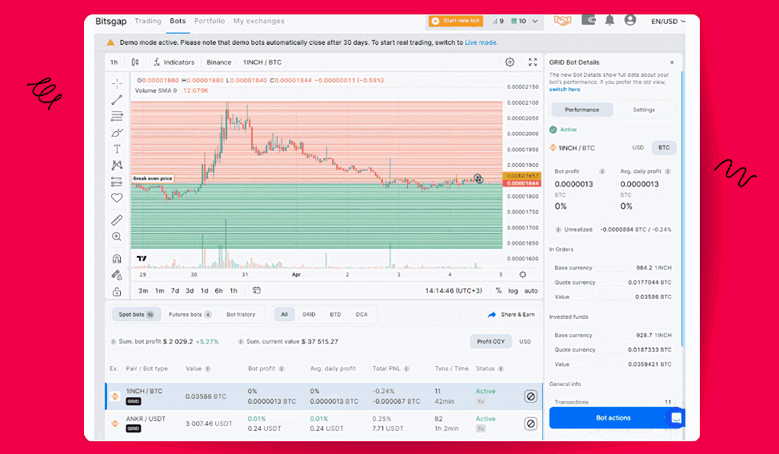
Task: Filter bots list by GRID
Action: pyautogui.click(x=309, y=314)
